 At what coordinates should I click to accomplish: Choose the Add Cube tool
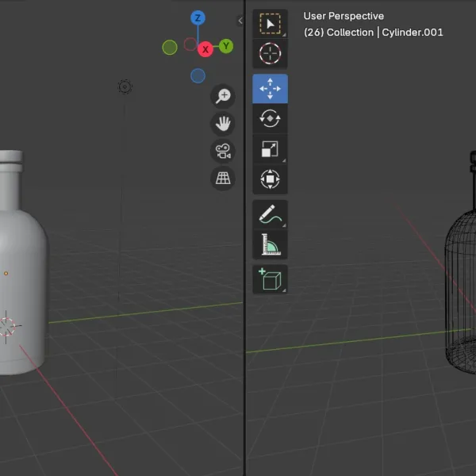click(x=270, y=279)
